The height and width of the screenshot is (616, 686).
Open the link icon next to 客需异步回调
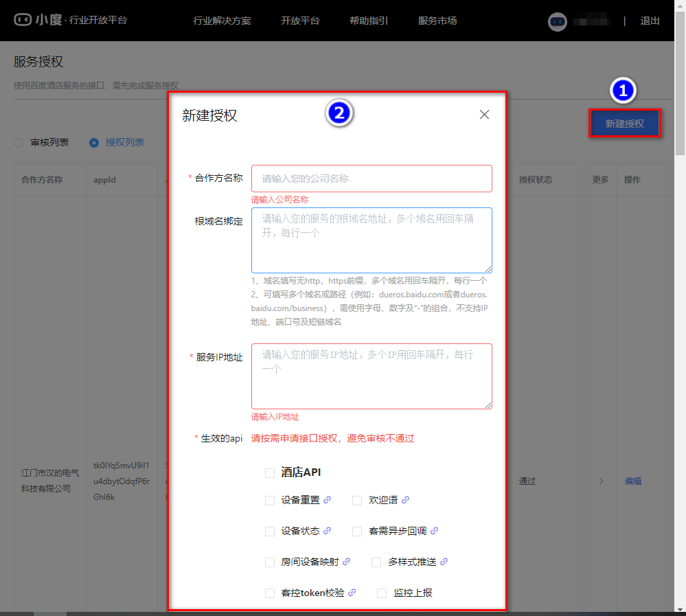click(435, 531)
